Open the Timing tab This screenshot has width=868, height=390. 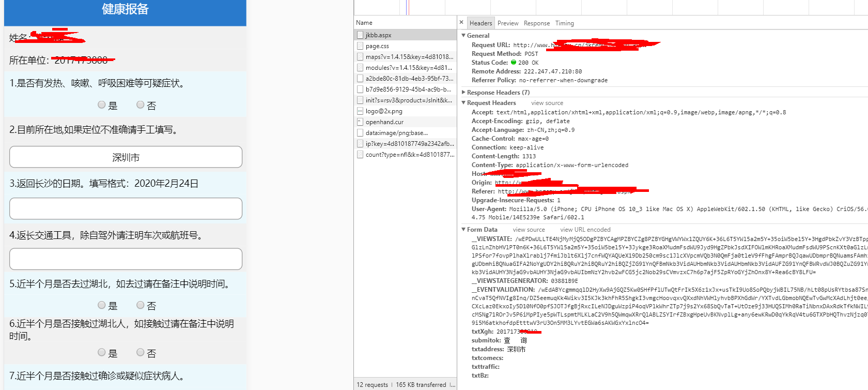pyautogui.click(x=565, y=23)
